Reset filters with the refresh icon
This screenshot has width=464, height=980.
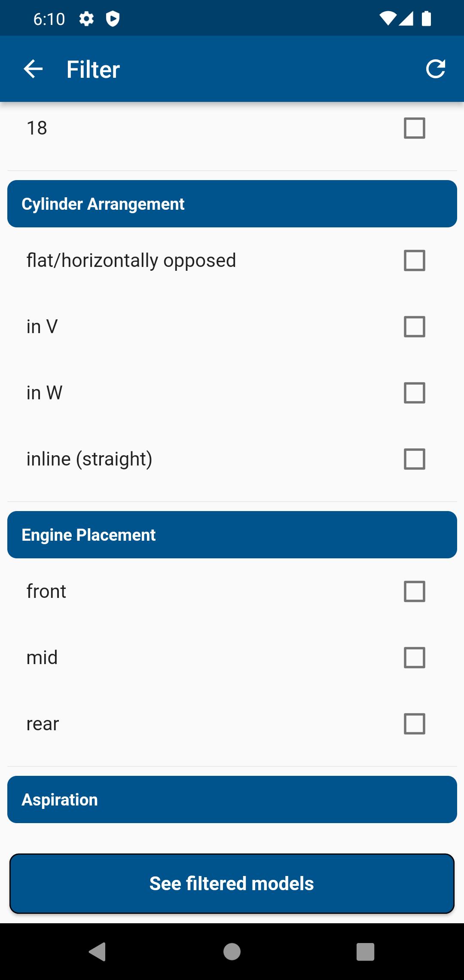tap(435, 69)
